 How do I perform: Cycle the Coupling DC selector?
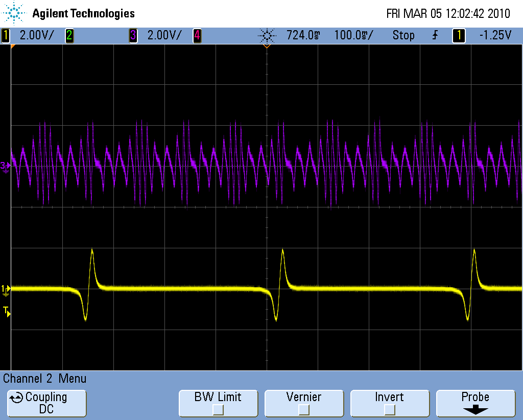pos(46,403)
